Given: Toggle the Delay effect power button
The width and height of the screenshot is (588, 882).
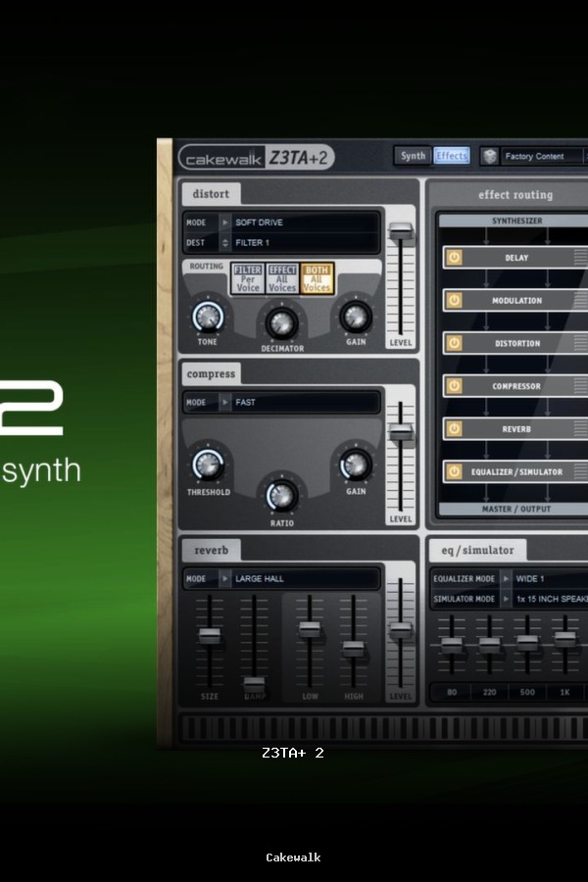Looking at the screenshot, I should (x=454, y=258).
